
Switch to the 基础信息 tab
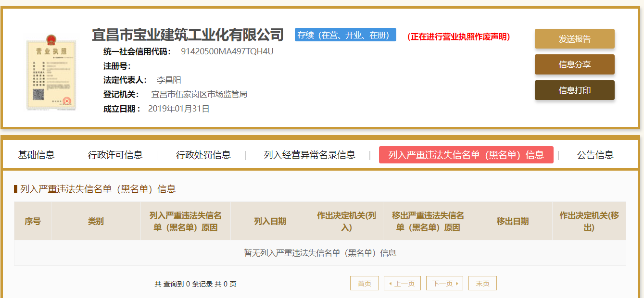coord(37,155)
